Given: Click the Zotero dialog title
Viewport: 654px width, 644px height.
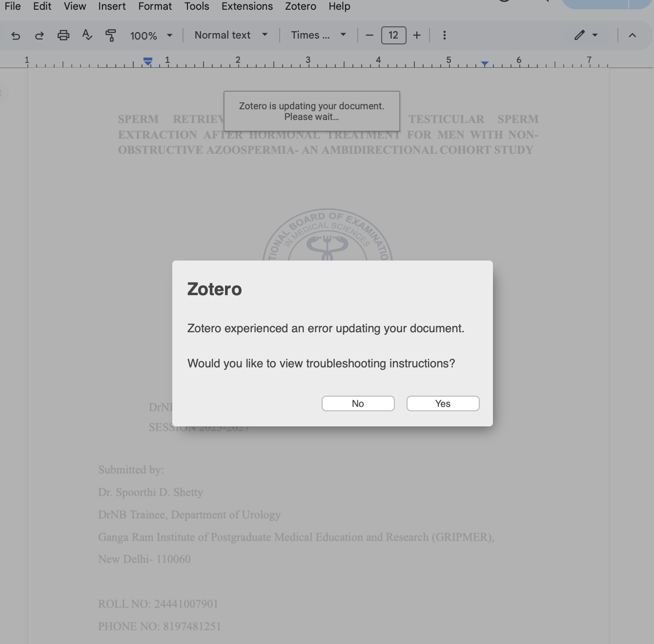Looking at the screenshot, I should pyautogui.click(x=215, y=289).
